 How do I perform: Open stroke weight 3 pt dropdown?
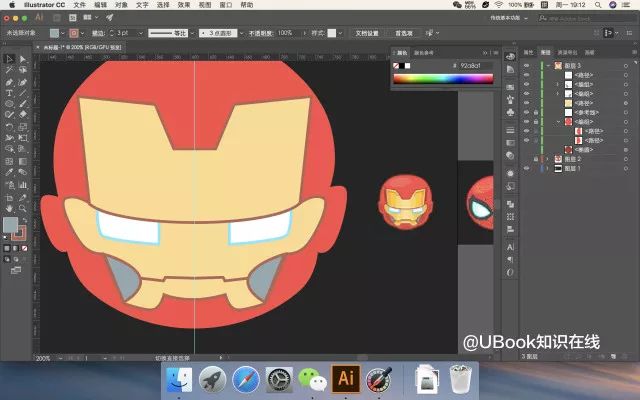pyautogui.click(x=141, y=33)
